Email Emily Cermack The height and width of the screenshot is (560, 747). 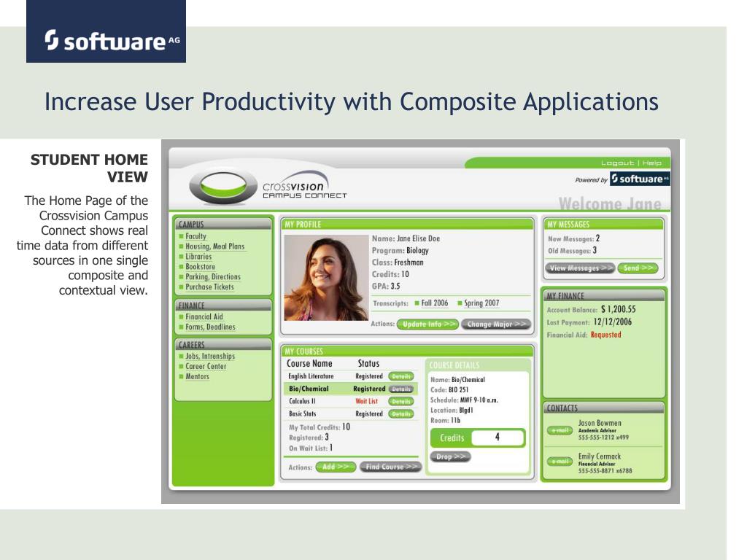pyautogui.click(x=560, y=462)
